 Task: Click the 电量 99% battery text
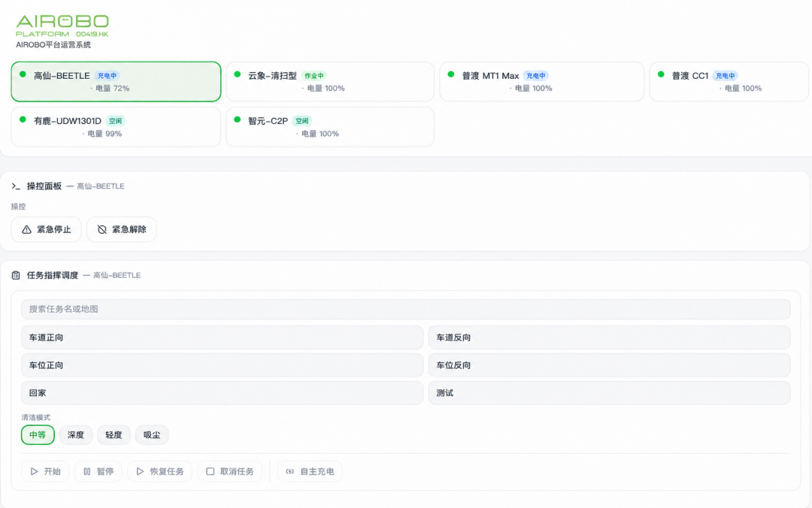coord(105,134)
